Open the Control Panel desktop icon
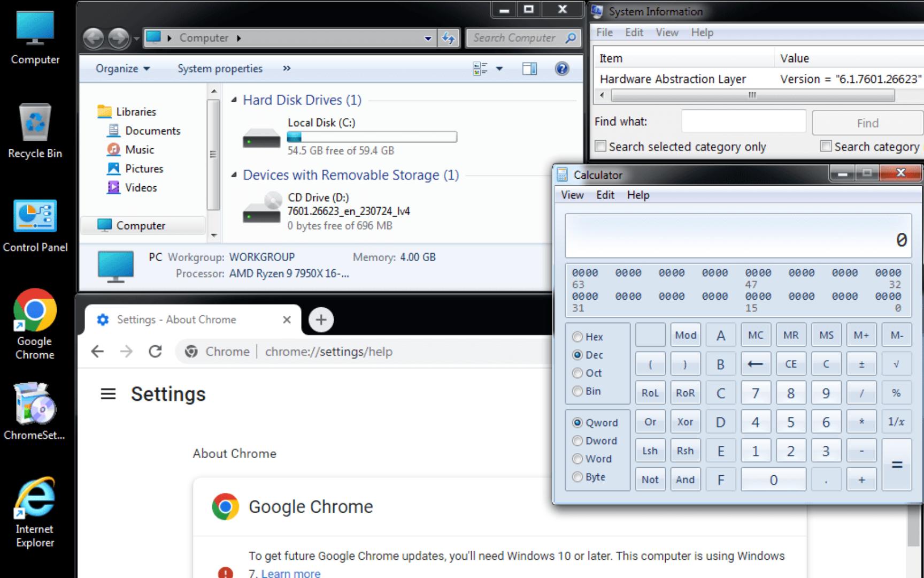 coord(35,225)
